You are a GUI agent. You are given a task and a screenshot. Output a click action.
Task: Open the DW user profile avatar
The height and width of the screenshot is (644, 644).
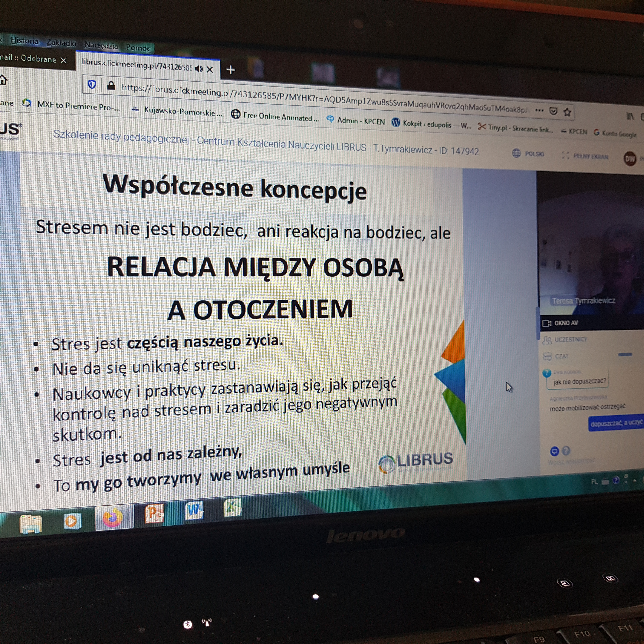630,159
